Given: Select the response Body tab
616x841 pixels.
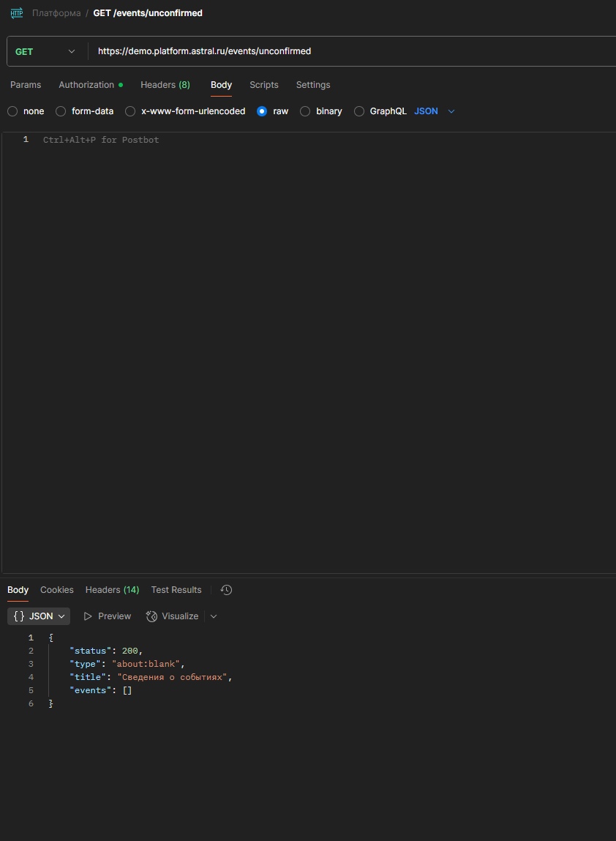Looking at the screenshot, I should [18, 590].
